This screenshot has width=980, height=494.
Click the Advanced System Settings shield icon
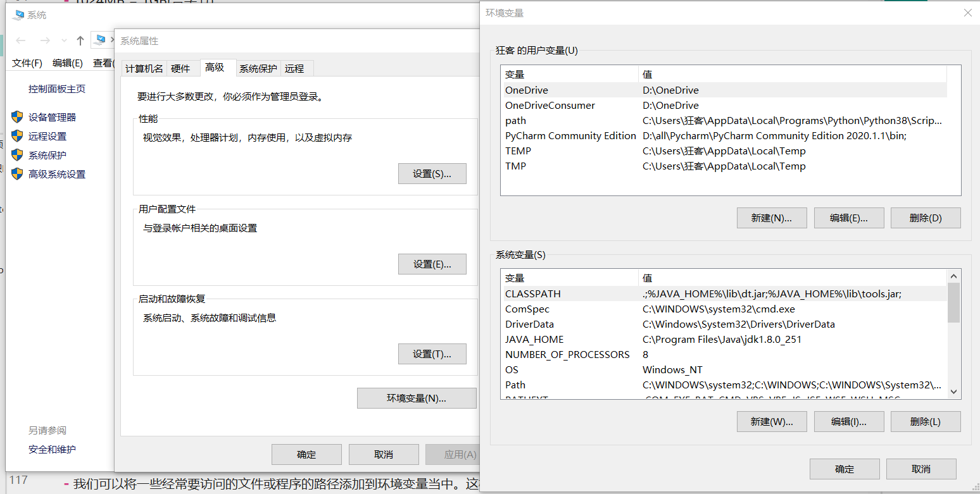click(x=17, y=174)
